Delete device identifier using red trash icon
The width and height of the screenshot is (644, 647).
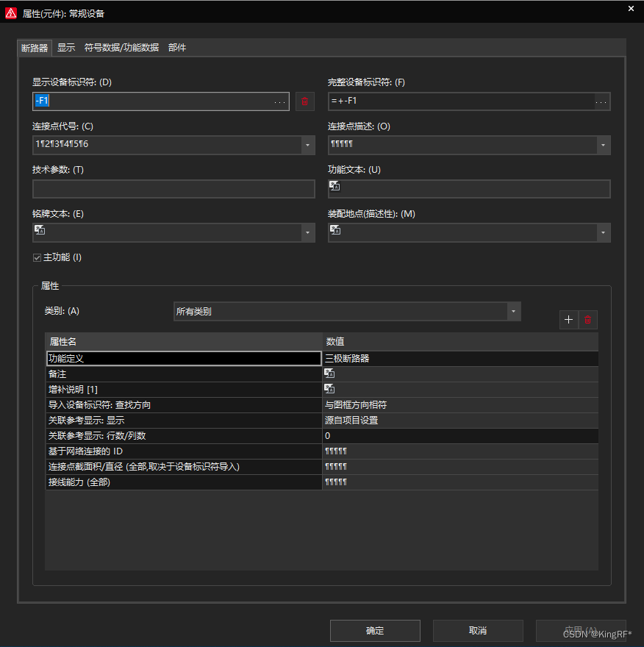coord(304,101)
